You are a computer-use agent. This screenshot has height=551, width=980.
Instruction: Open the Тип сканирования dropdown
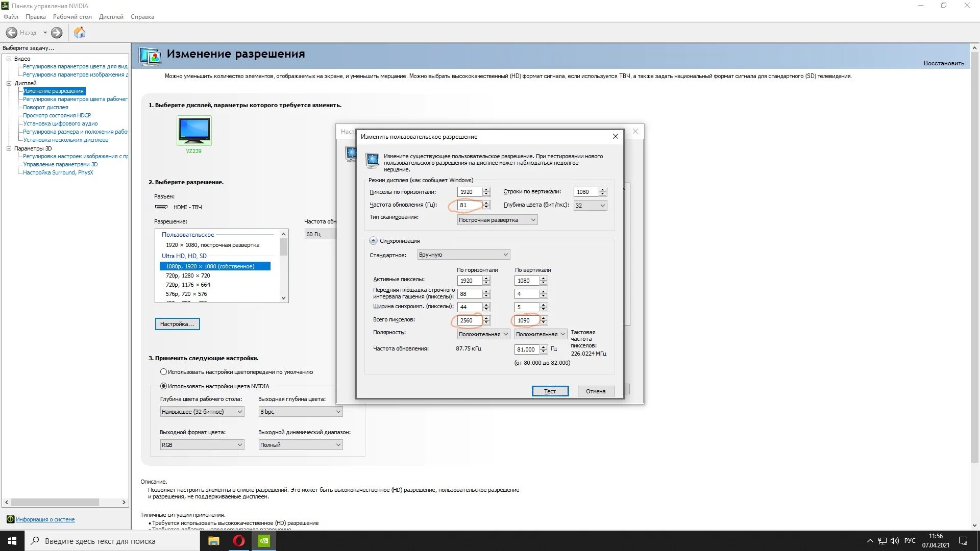[x=497, y=220]
